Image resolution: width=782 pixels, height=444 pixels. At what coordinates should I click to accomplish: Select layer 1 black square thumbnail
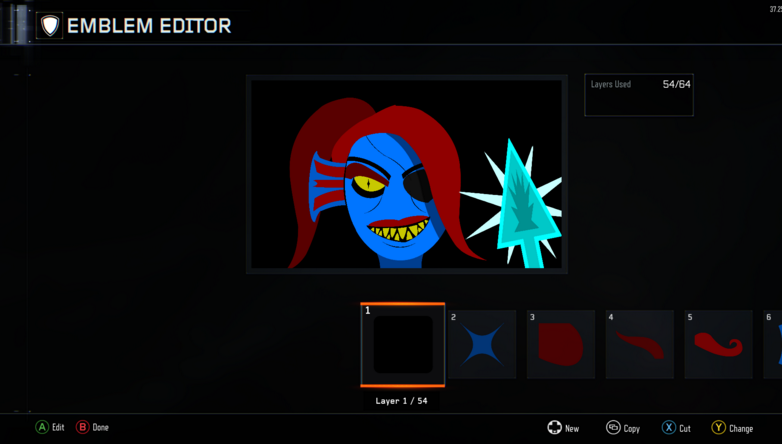[402, 345]
